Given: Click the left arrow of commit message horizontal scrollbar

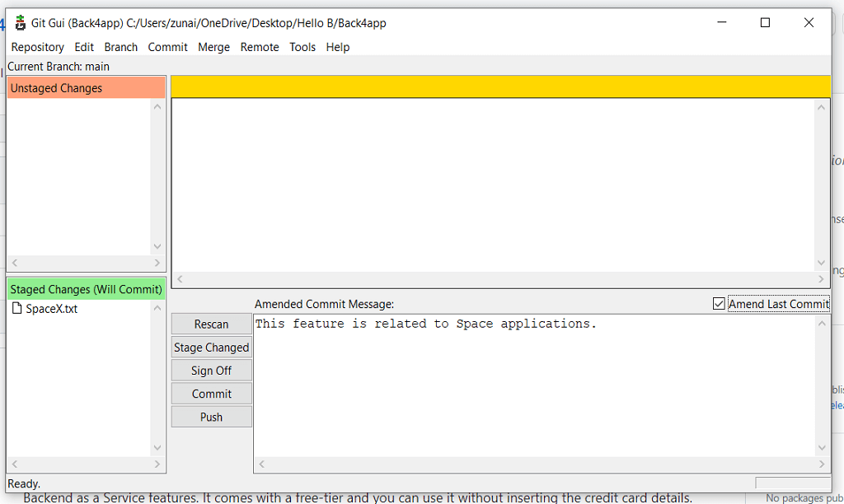Looking at the screenshot, I should [x=261, y=464].
